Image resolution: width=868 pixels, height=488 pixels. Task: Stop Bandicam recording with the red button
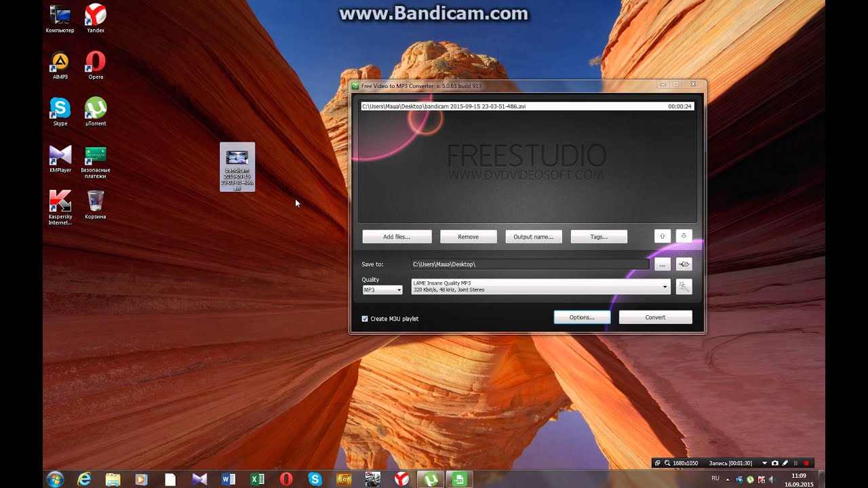(x=806, y=463)
